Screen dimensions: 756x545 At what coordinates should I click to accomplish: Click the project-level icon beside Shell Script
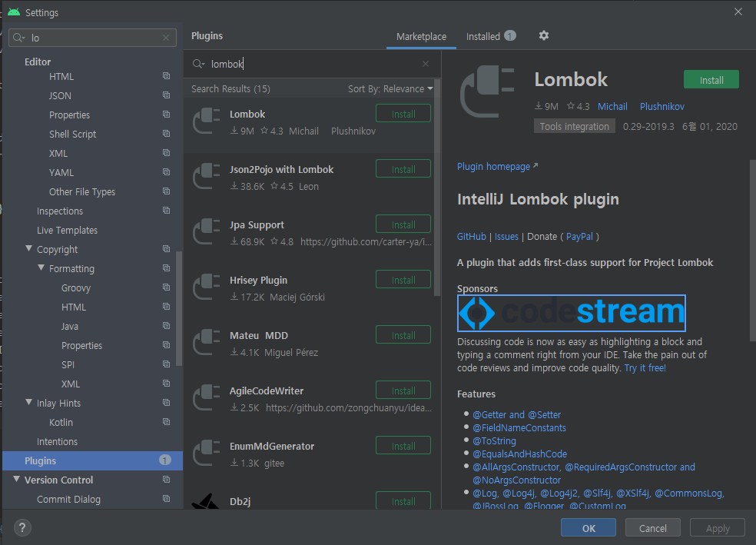[167, 134]
